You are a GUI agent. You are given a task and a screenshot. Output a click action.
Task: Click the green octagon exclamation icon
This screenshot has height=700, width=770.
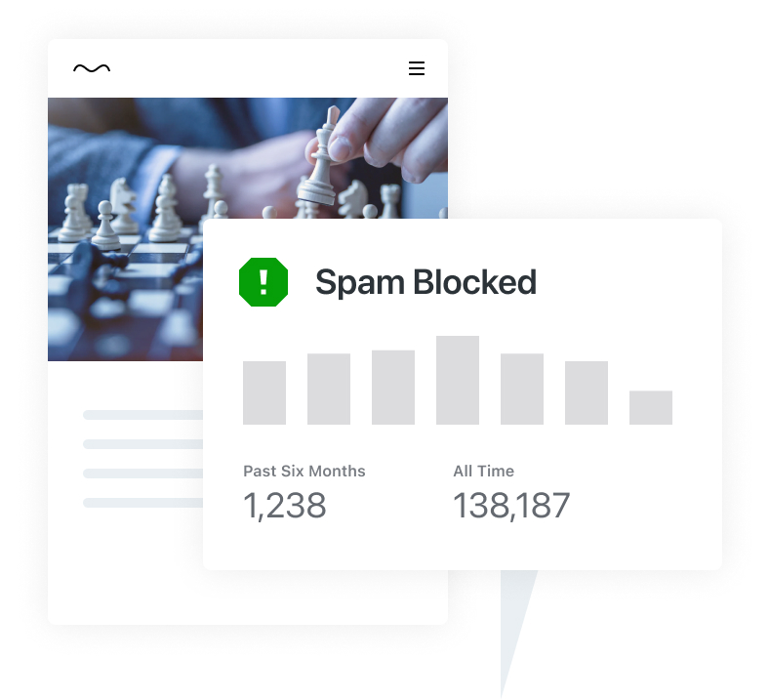point(263,282)
